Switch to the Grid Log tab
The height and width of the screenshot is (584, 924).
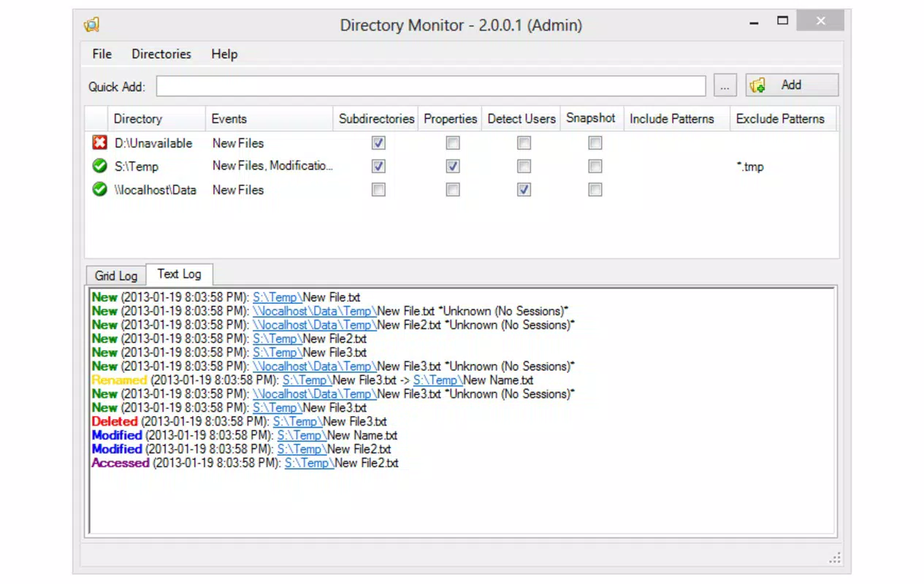116,276
